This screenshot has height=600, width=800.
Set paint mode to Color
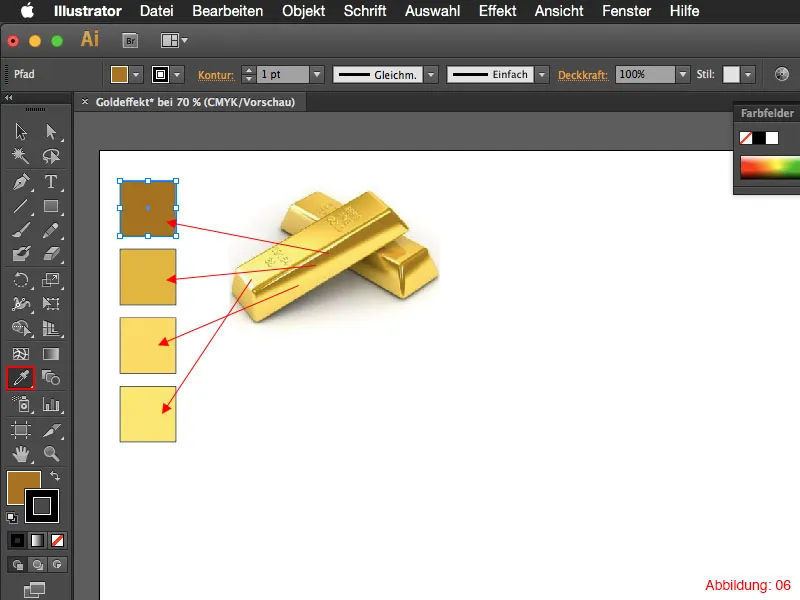point(17,540)
